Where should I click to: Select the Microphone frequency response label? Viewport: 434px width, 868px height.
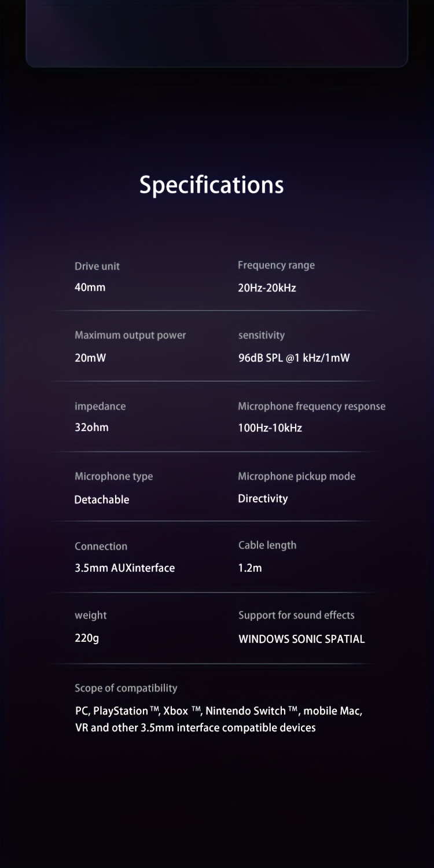coord(311,406)
